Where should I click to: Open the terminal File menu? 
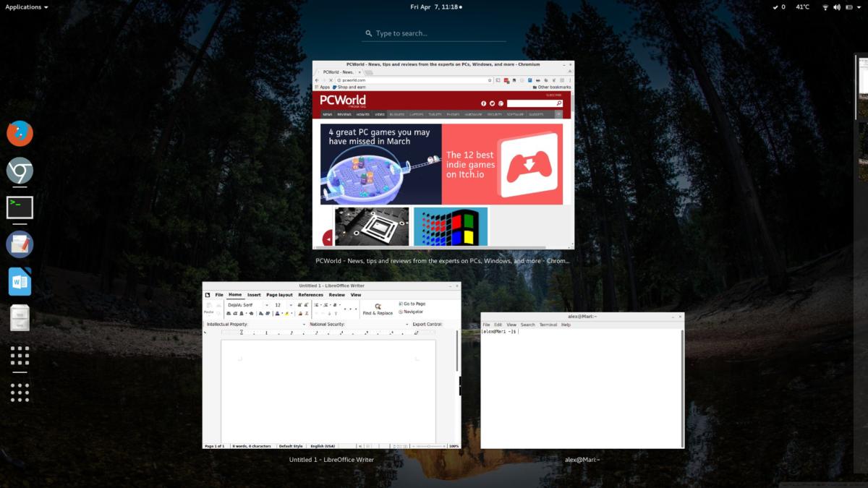tap(487, 325)
